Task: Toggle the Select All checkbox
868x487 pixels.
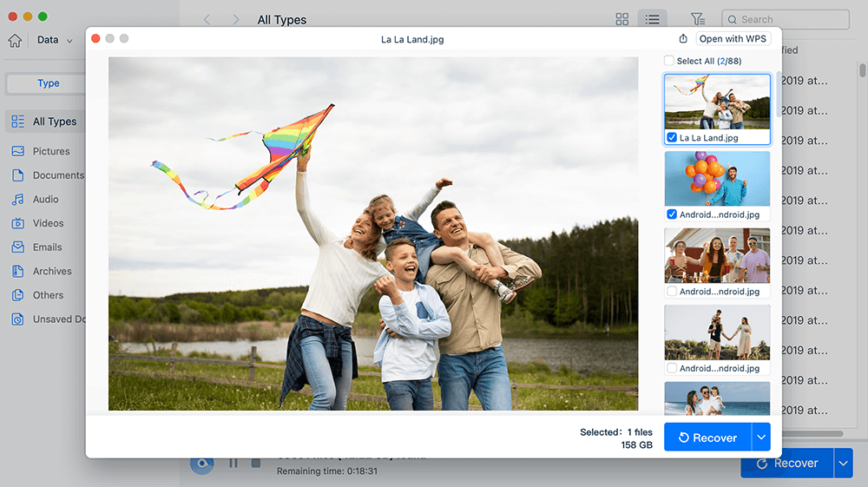Action: click(668, 61)
